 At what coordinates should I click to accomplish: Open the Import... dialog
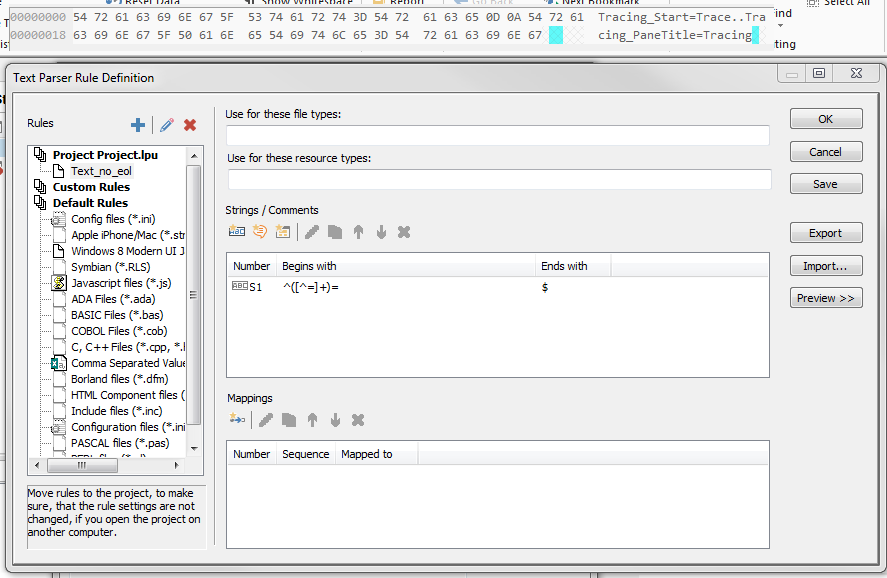coord(825,266)
